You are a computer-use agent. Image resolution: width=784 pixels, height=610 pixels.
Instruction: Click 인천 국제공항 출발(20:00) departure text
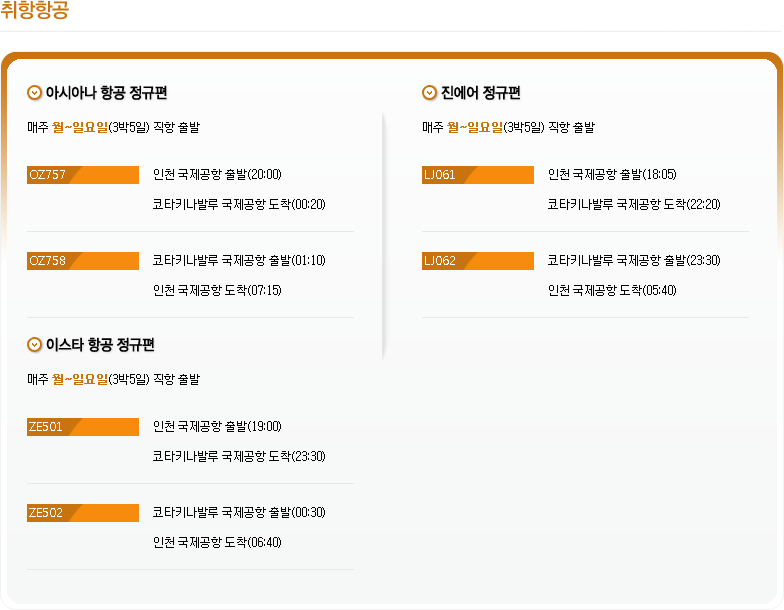coord(217,174)
